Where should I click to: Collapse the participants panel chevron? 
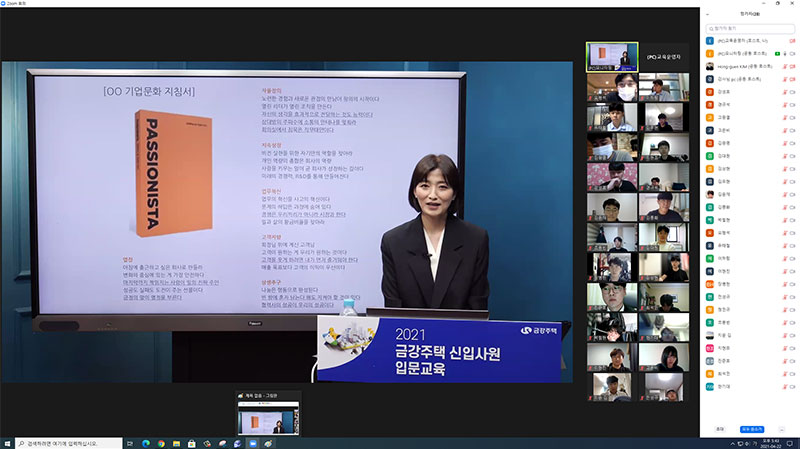[708, 14]
